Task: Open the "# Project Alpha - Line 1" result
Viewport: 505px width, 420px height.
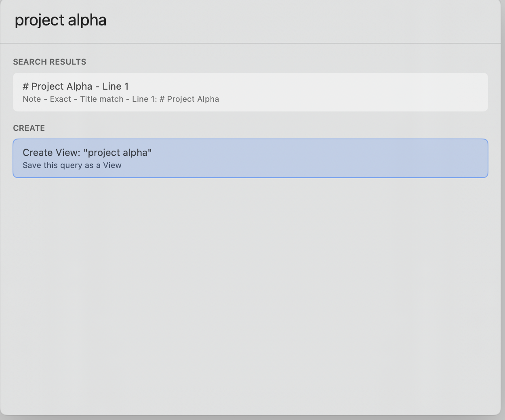Action: click(x=250, y=92)
